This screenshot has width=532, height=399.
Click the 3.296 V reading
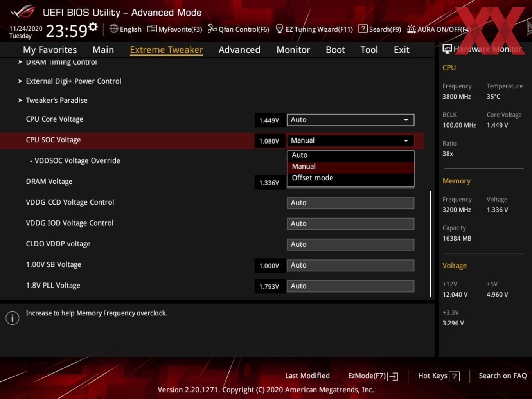click(x=453, y=323)
